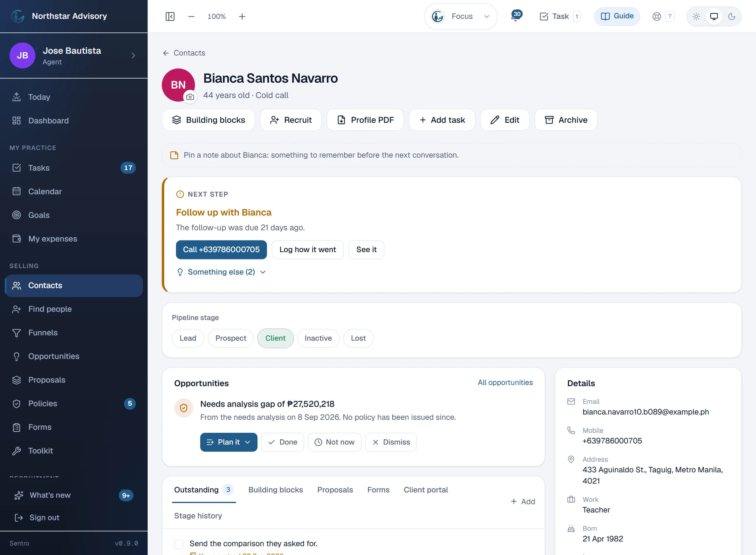This screenshot has height=555, width=756.
Task: Open the Focus dropdown
Action: [x=461, y=17]
